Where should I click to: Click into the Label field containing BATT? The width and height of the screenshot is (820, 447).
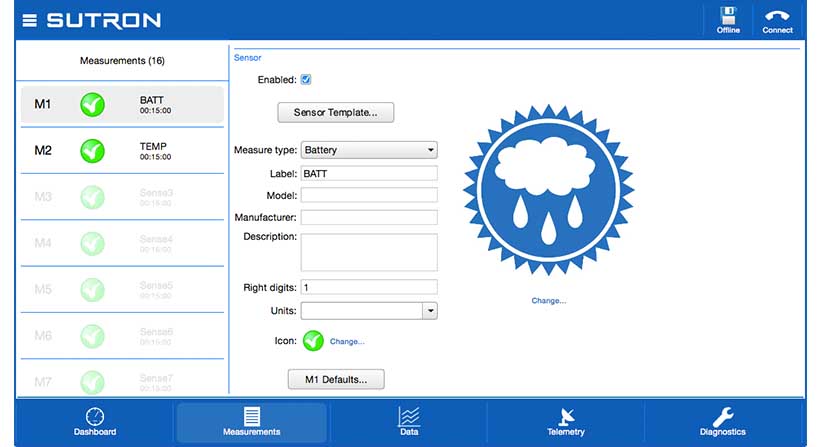point(369,174)
